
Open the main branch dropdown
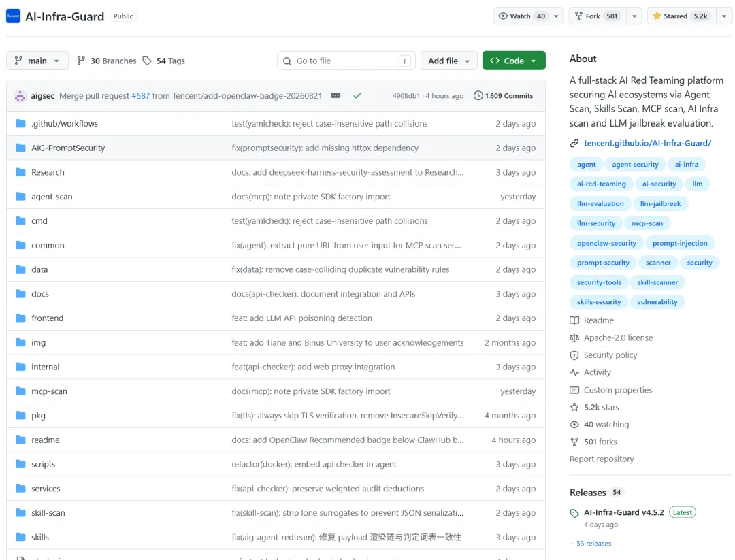point(37,61)
